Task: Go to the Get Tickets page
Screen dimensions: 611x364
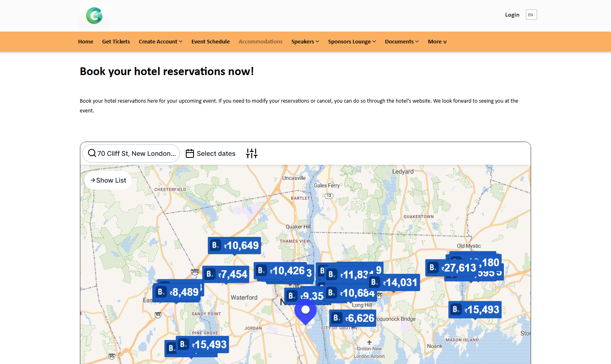Action: point(116,42)
